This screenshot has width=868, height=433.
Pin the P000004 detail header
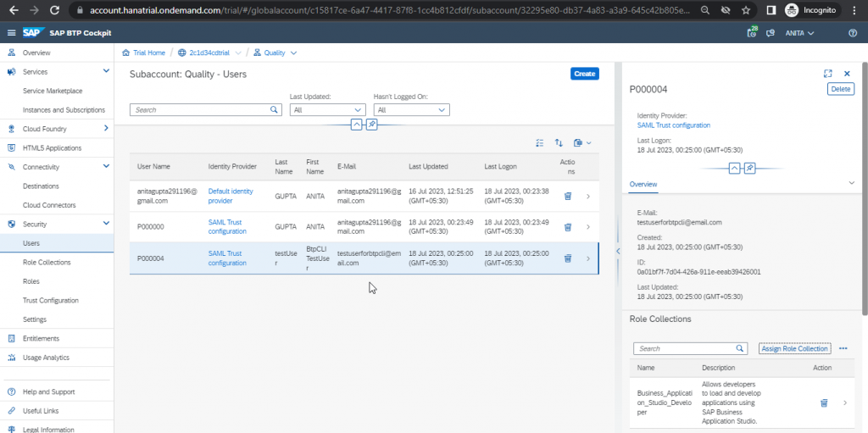[749, 169]
